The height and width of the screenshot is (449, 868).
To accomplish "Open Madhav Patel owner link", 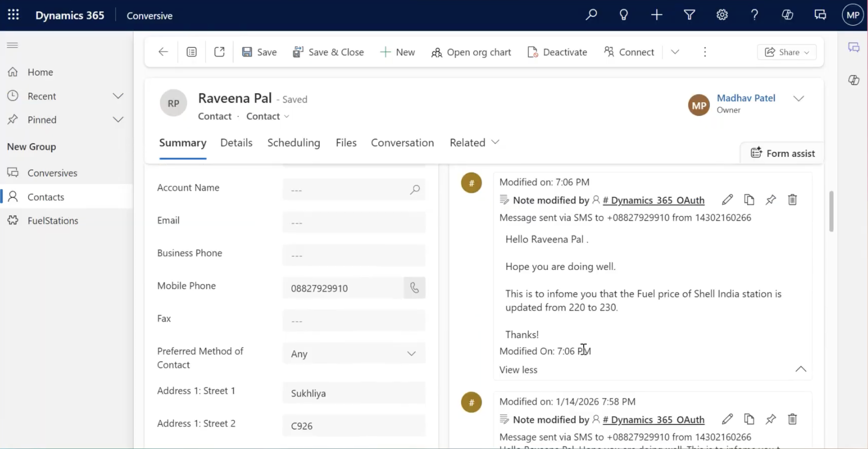I will [746, 98].
